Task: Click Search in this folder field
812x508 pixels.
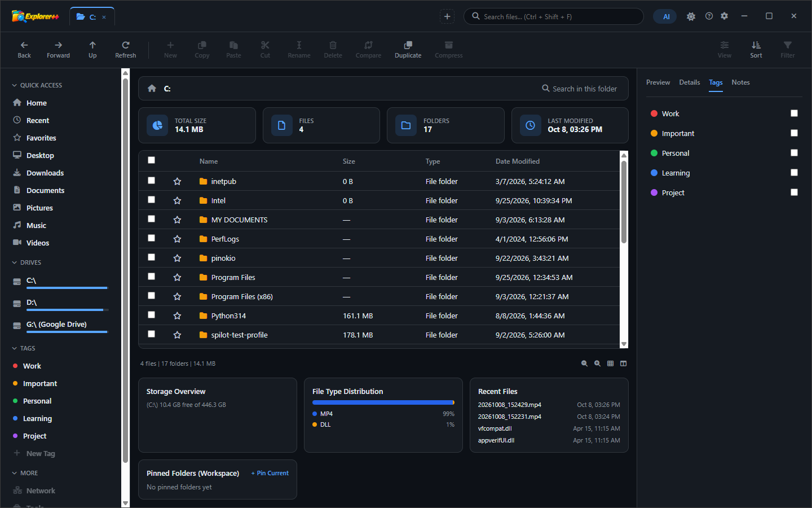Action: pyautogui.click(x=580, y=89)
